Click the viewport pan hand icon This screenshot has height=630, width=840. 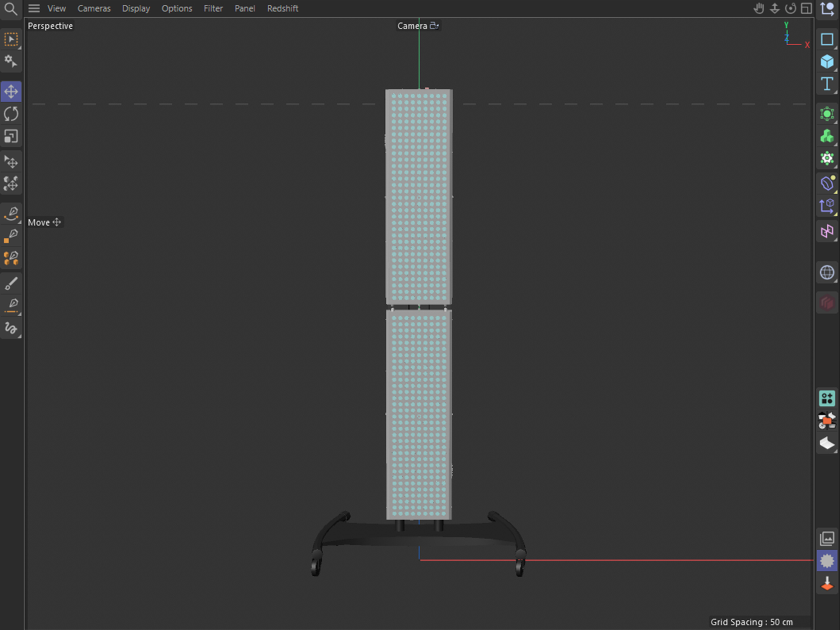pyautogui.click(x=759, y=8)
